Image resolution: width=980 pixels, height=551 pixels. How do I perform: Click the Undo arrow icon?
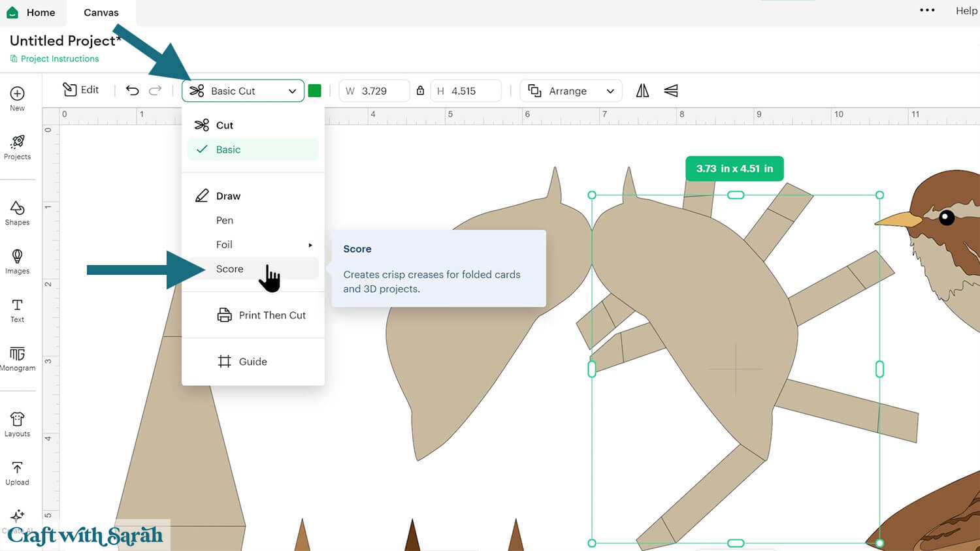pyautogui.click(x=133, y=91)
